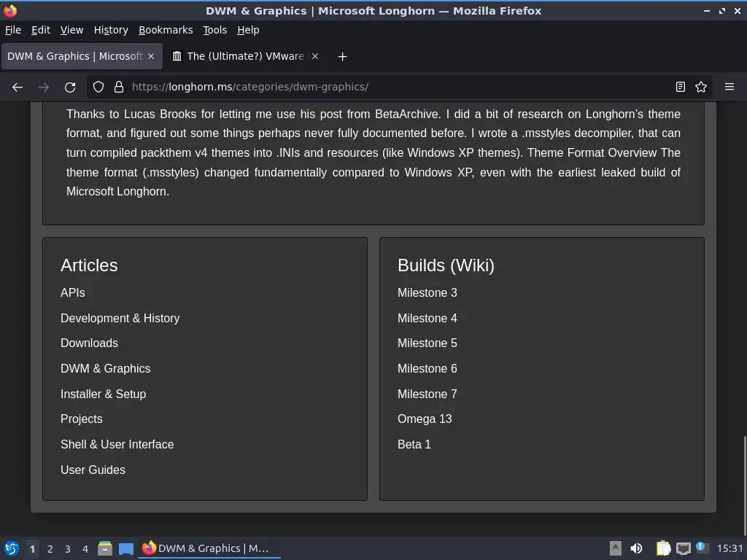Click the URL address bar field
The image size is (747, 560).
[399, 87]
